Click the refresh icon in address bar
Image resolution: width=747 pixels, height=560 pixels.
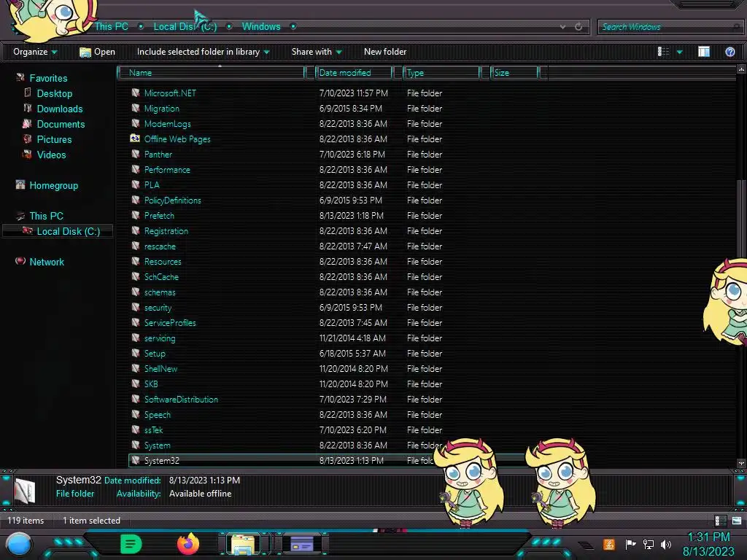coord(578,27)
